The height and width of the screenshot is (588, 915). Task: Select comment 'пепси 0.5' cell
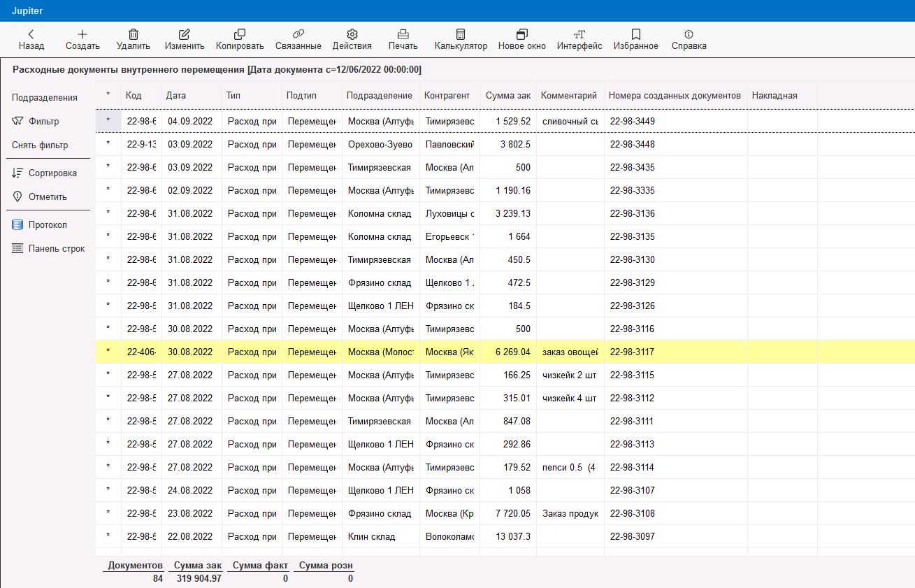pyautogui.click(x=570, y=467)
